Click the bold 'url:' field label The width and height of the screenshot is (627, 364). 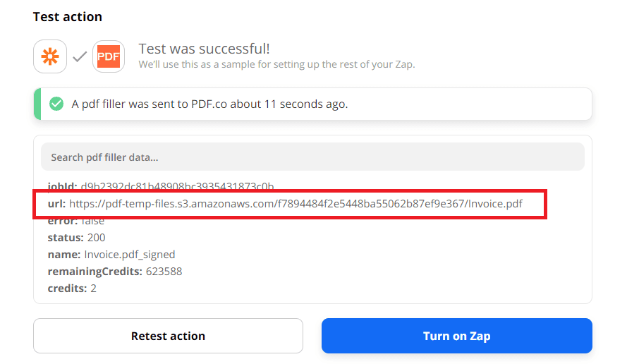coord(57,204)
